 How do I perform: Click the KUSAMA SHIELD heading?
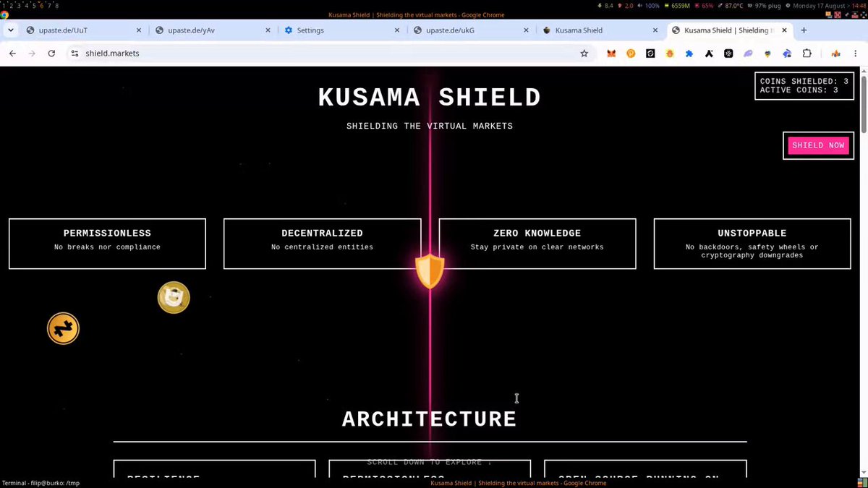coord(430,98)
